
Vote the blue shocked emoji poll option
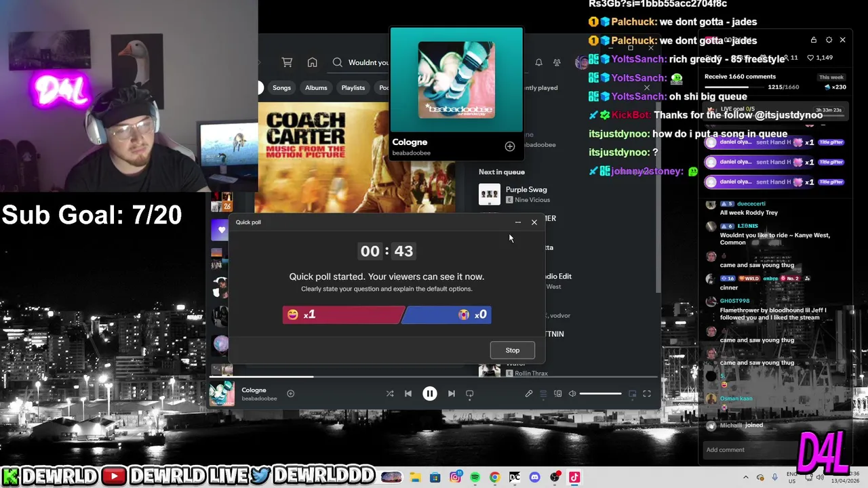tap(448, 314)
